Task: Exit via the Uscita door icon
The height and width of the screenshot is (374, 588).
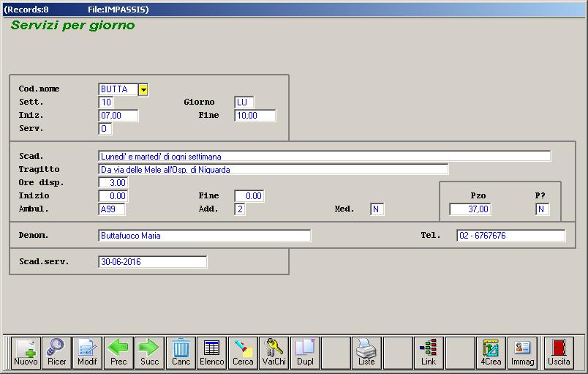Action: [x=559, y=353]
